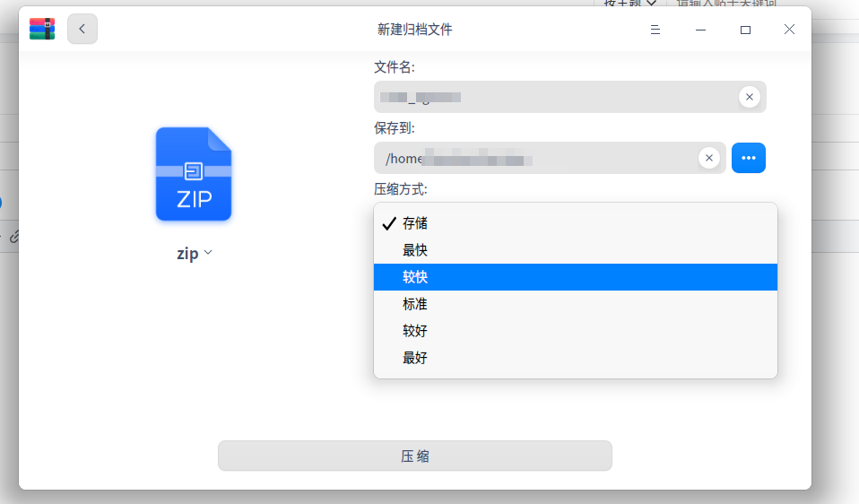Select 较好 compression method

[x=576, y=331]
